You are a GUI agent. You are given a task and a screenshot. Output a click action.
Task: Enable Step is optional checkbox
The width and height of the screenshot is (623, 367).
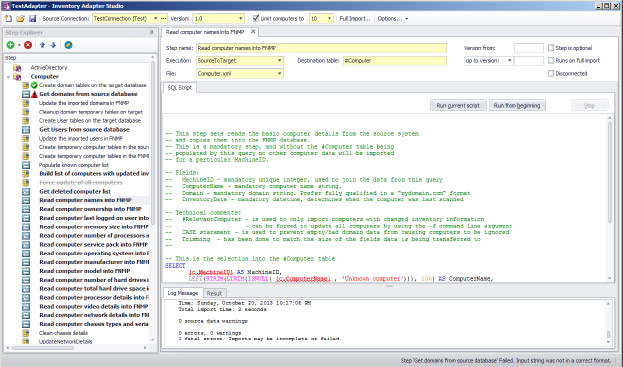551,48
